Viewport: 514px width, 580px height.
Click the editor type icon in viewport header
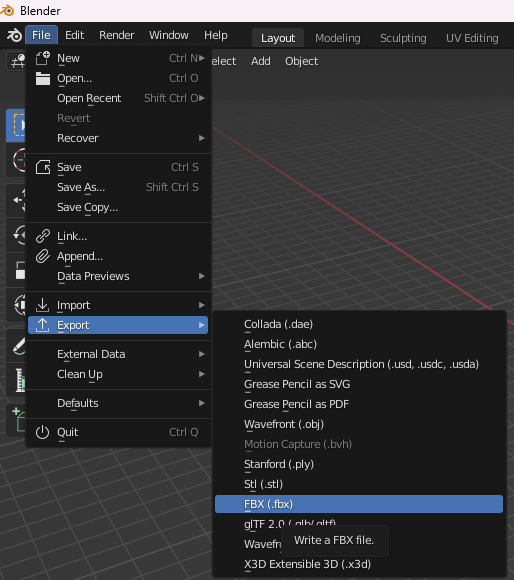click(x=17, y=61)
